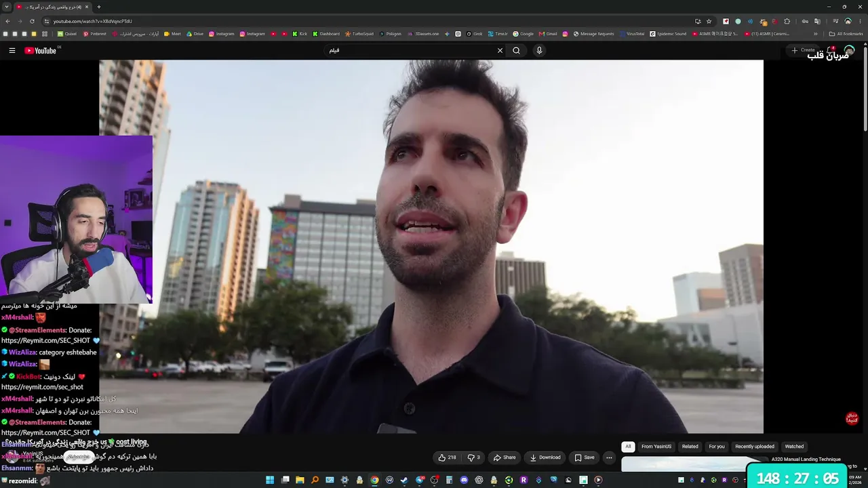
Task: Reload the YouTube page
Action: click(x=32, y=21)
